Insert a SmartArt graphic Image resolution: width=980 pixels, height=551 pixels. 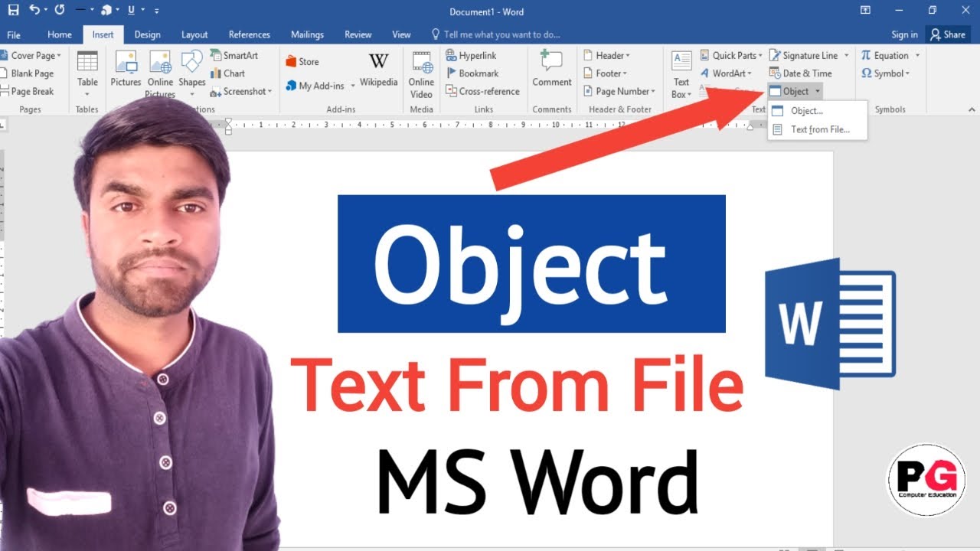pos(235,55)
